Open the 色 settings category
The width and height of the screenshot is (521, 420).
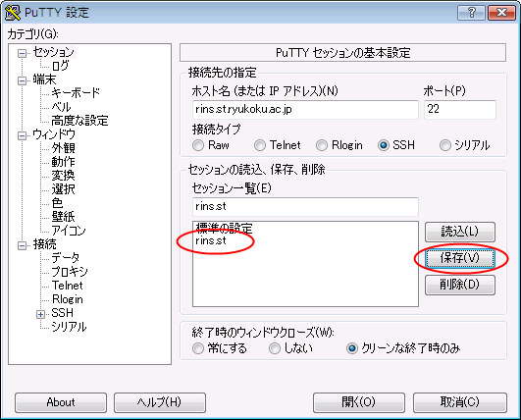pos(57,203)
